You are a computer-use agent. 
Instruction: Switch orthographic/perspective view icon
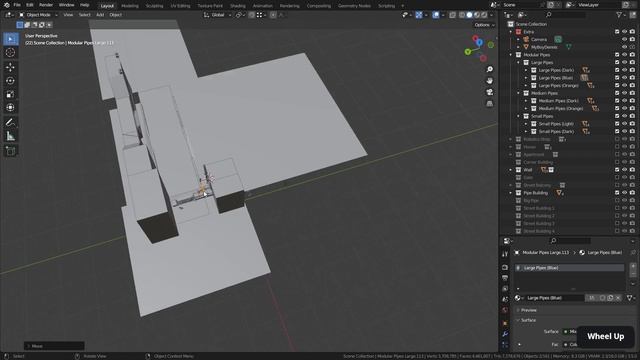click(489, 104)
